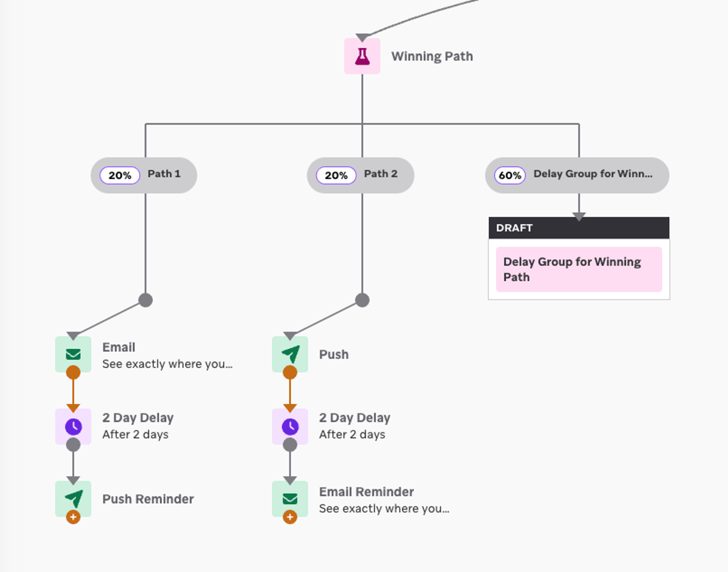Click the DRAFT header bar
The width and height of the screenshot is (728, 572).
coord(579,228)
